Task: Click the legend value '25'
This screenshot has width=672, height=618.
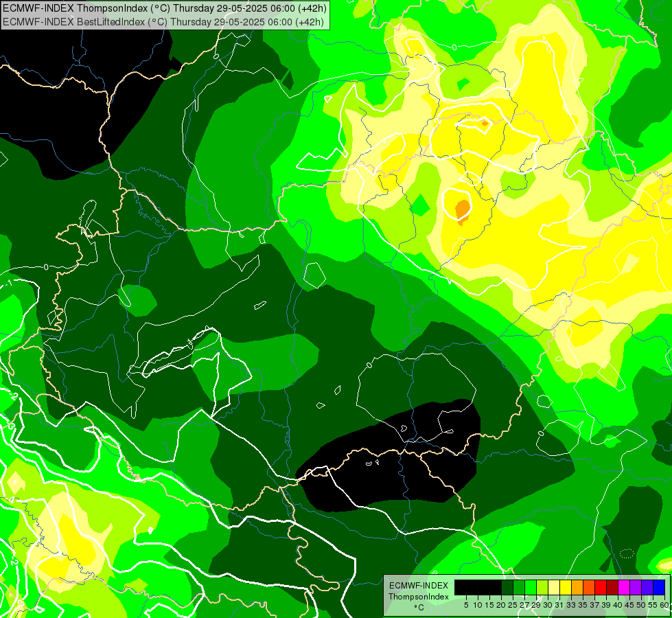Action: [513, 605]
